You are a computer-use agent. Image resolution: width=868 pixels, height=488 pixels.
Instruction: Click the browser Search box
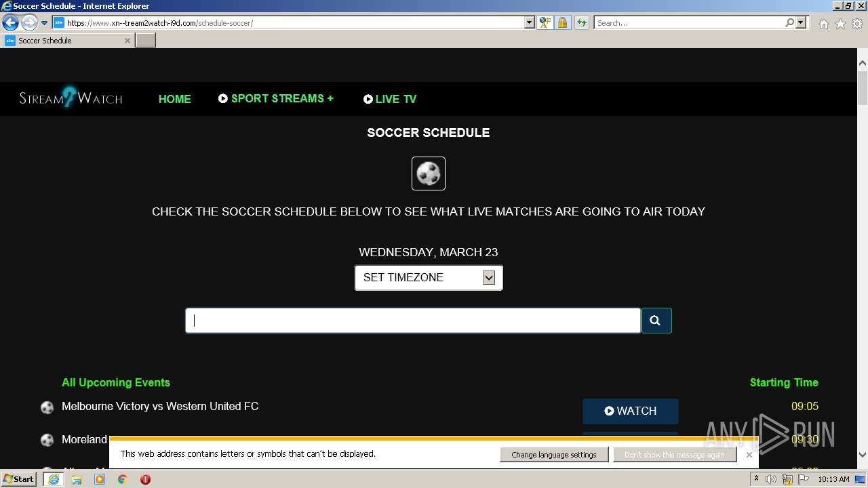[689, 22]
